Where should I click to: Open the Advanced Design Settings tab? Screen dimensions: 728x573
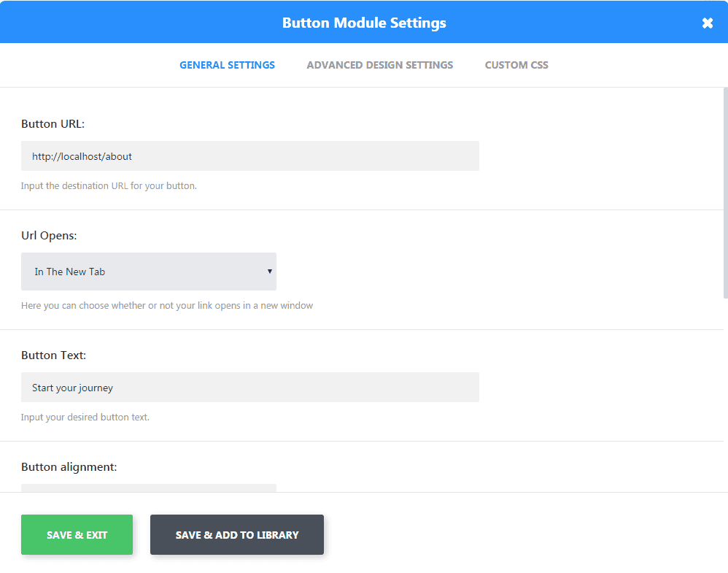click(x=379, y=65)
